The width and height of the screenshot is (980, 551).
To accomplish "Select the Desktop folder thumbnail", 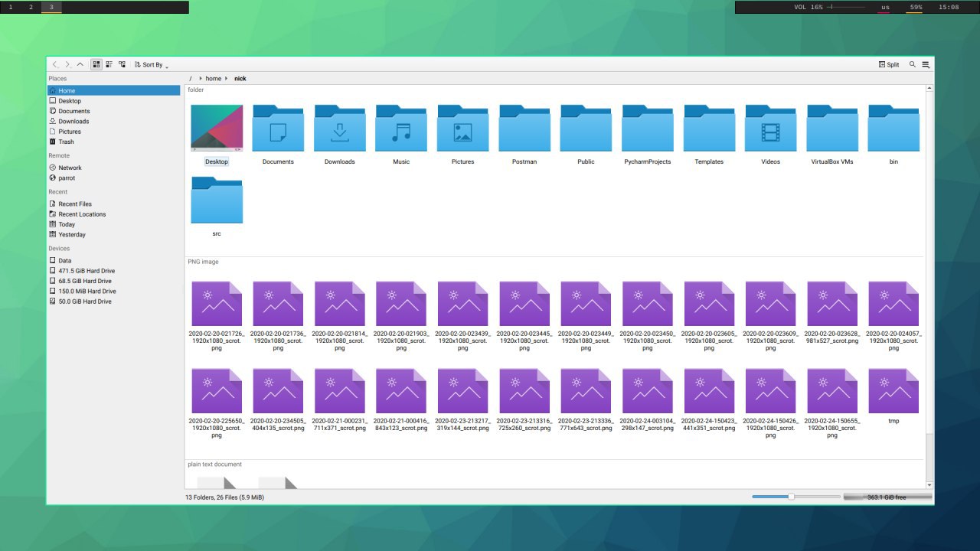I will [217, 129].
